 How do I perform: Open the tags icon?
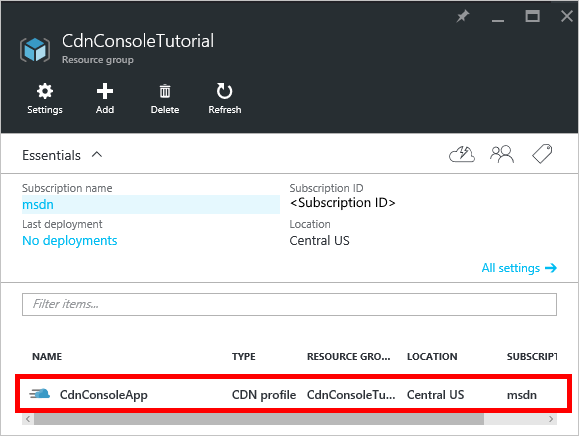tap(542, 154)
